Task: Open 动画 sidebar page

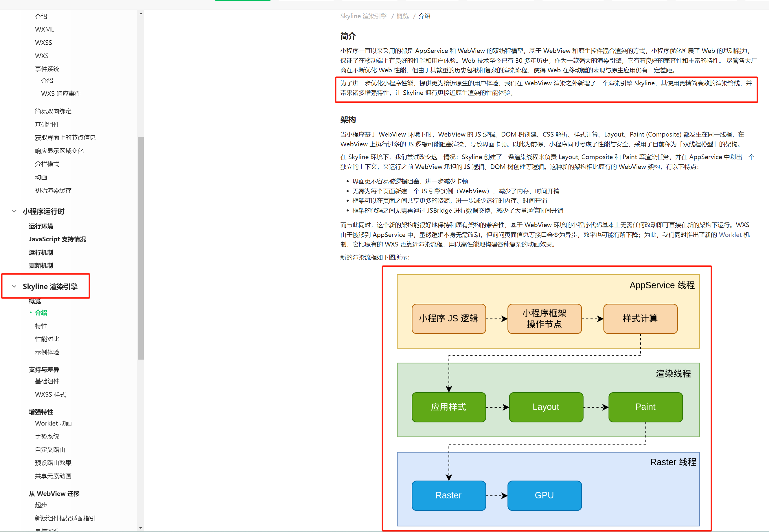Action: pos(41,177)
